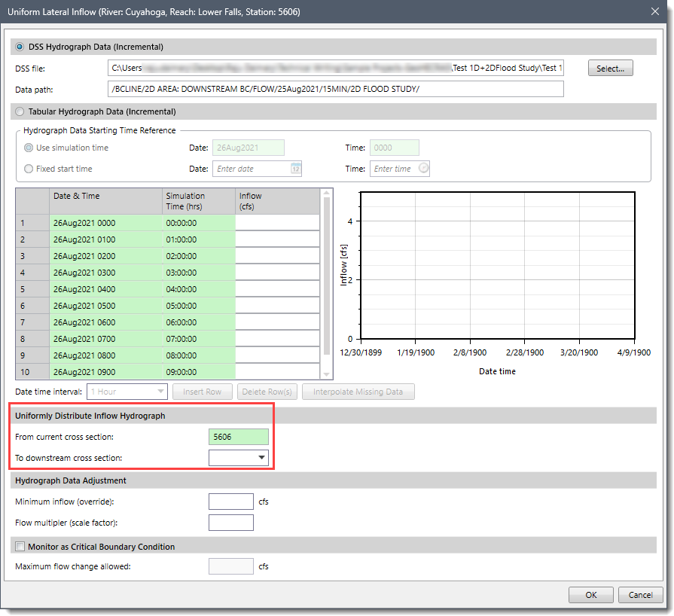Click the Inflow cell for row 4

tap(277, 273)
